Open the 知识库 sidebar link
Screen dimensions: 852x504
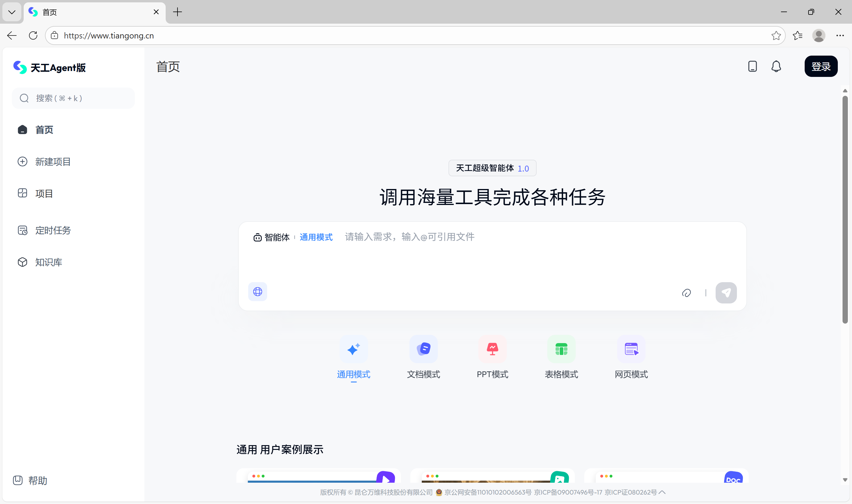[x=48, y=262]
